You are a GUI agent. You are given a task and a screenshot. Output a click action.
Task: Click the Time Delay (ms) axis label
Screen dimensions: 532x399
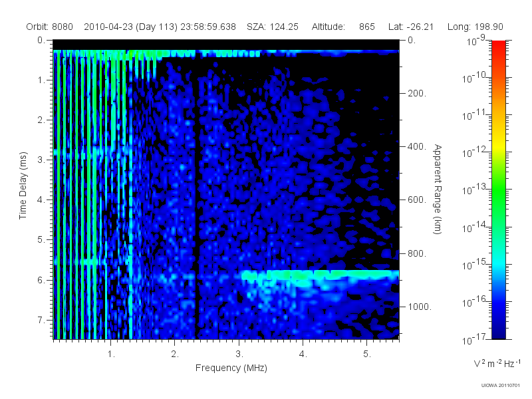click(23, 186)
